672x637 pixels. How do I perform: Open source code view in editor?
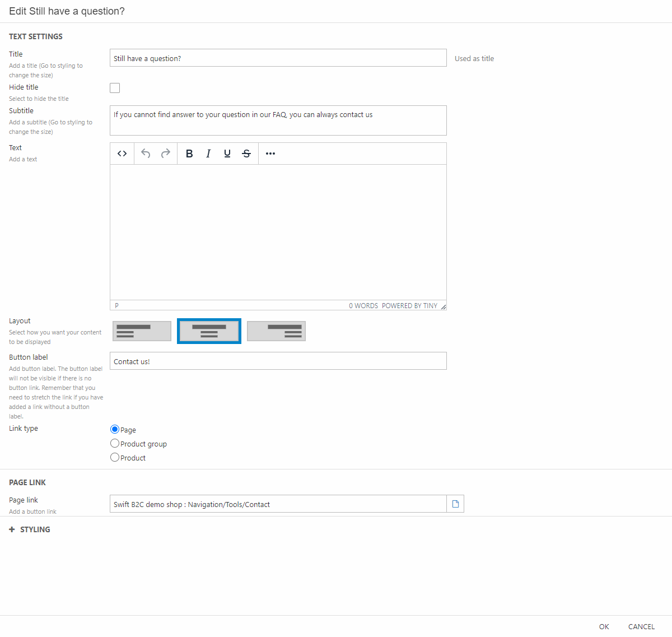(122, 154)
